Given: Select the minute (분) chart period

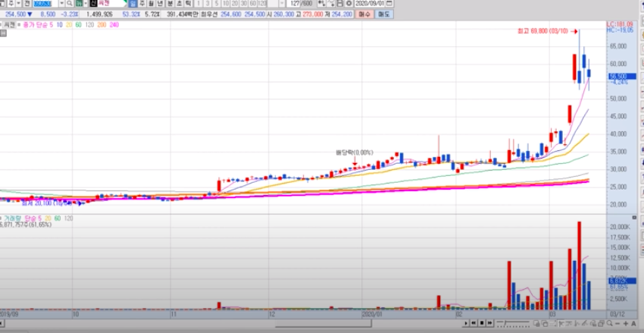Looking at the screenshot, I should 170,3.
